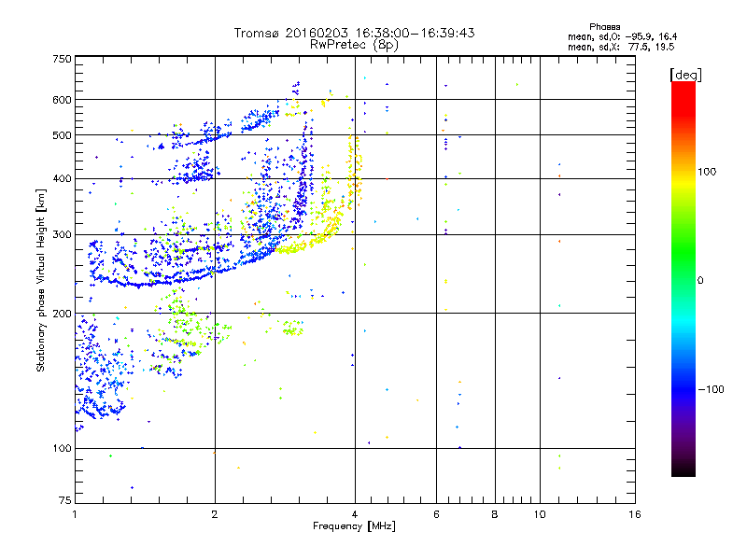Click the "RwPretec (8p)" subtitle
The width and height of the screenshot is (747, 560).
[354, 45]
